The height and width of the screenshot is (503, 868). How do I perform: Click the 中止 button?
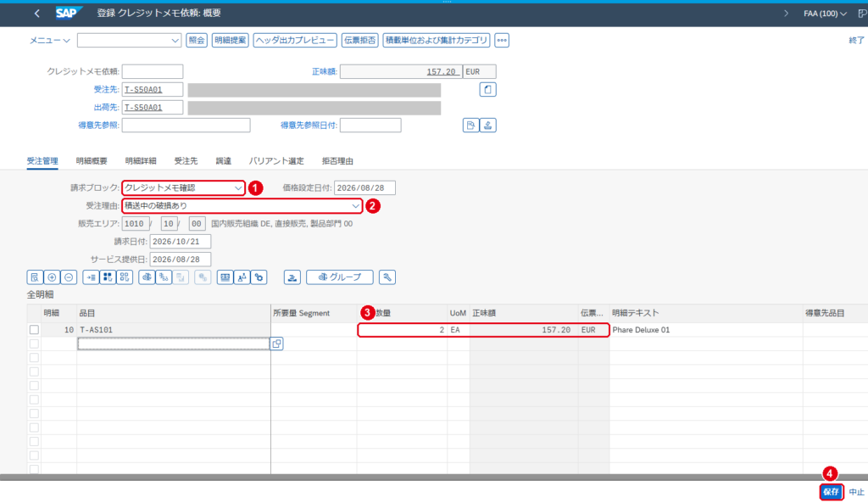click(856, 492)
